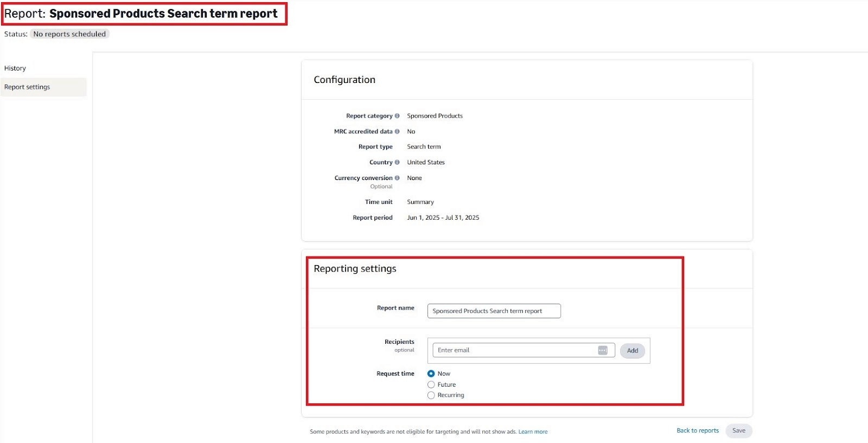Image resolution: width=868 pixels, height=443 pixels.
Task: Click the Configuration heading
Action: pos(344,80)
